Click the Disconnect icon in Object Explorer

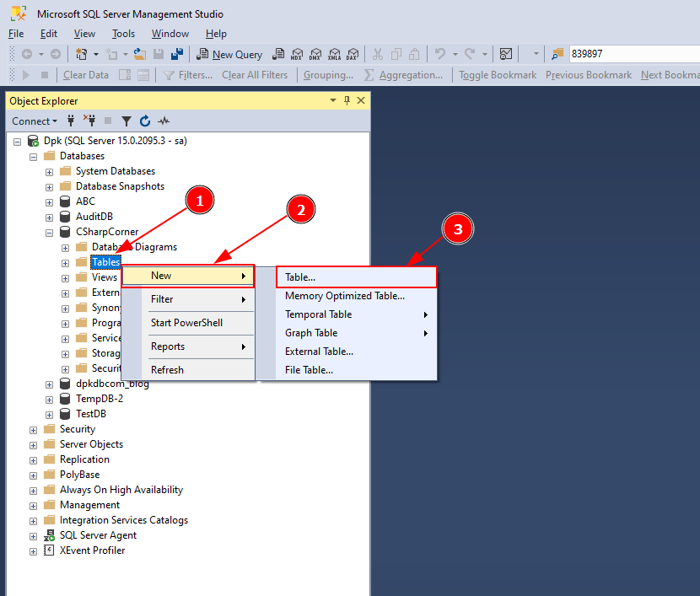(89, 121)
